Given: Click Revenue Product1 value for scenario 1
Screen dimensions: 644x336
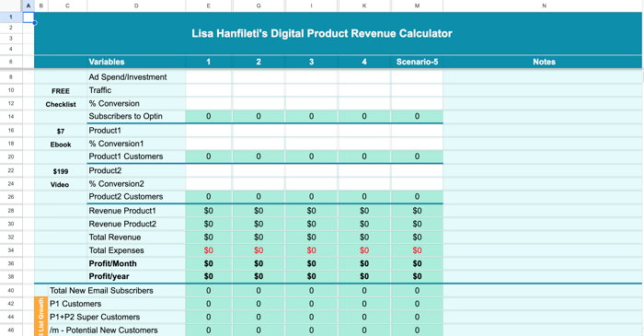Looking at the screenshot, I should coord(209,211).
